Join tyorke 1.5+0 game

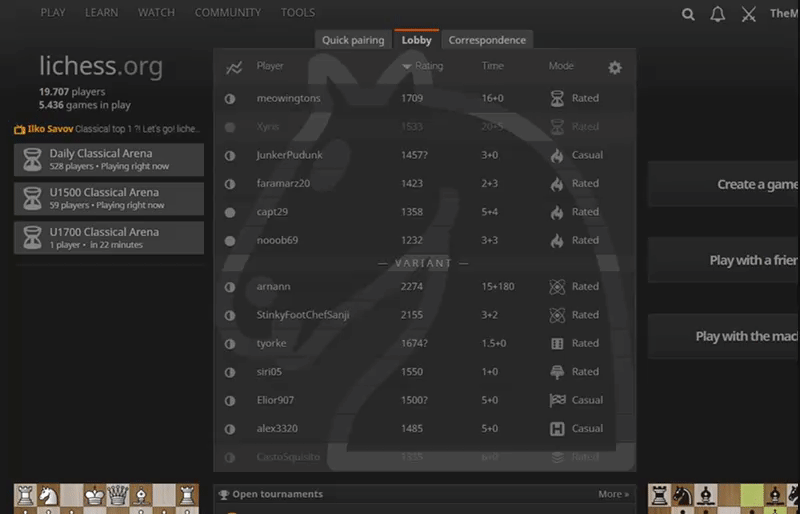click(424, 344)
